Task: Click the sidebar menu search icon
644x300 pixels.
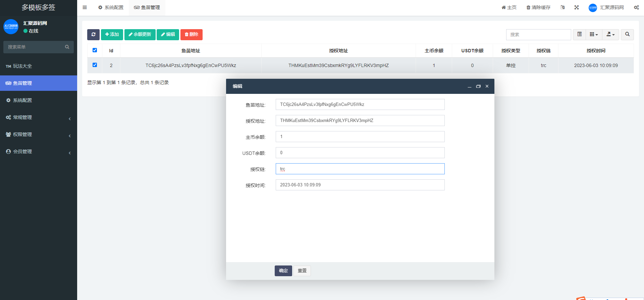Action: click(x=67, y=47)
